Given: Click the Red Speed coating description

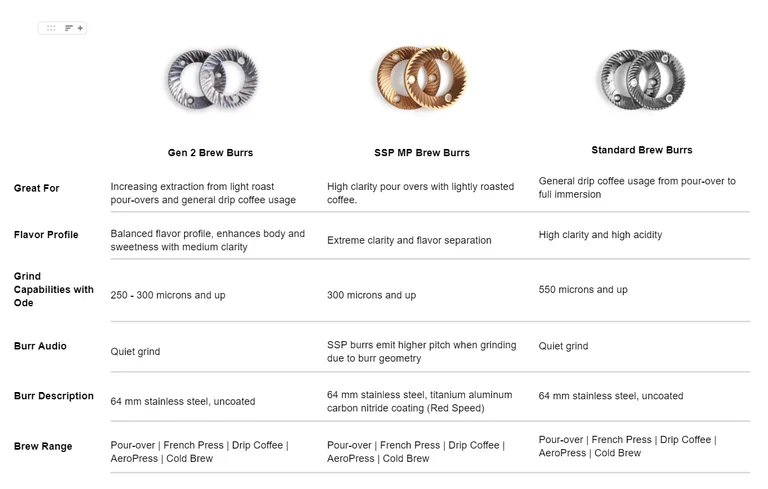Looking at the screenshot, I should pyautogui.click(x=420, y=401).
